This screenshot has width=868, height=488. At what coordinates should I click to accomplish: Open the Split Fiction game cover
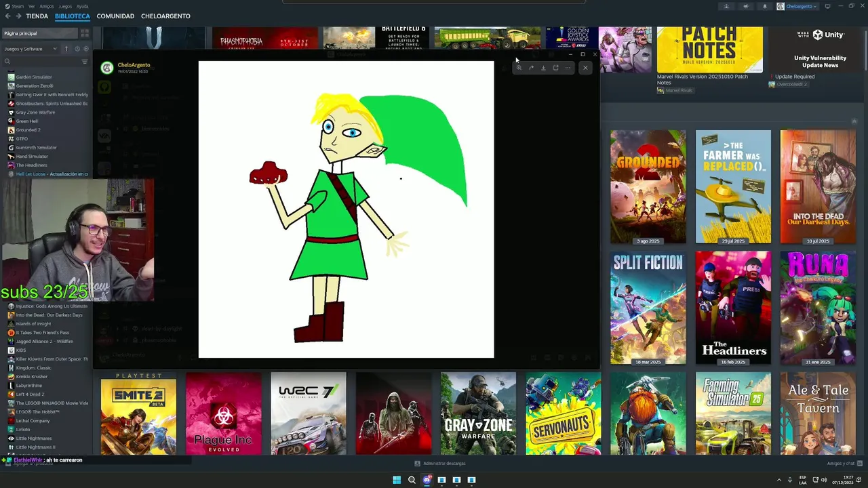click(648, 308)
